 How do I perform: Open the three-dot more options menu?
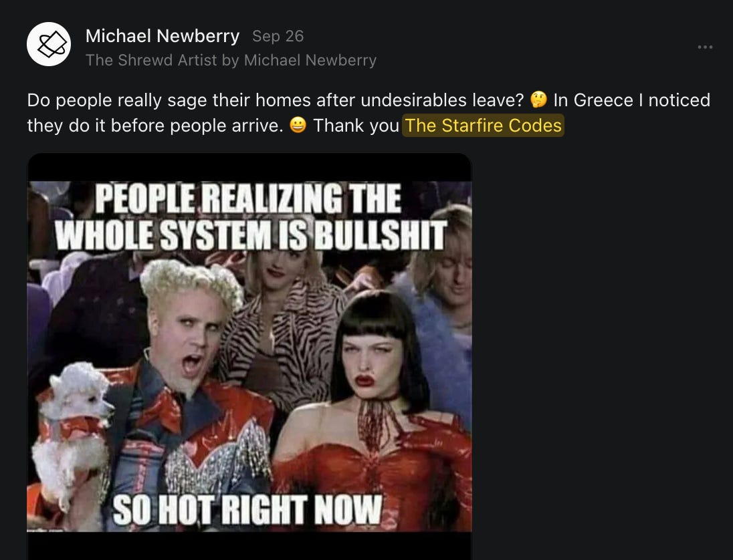click(705, 47)
